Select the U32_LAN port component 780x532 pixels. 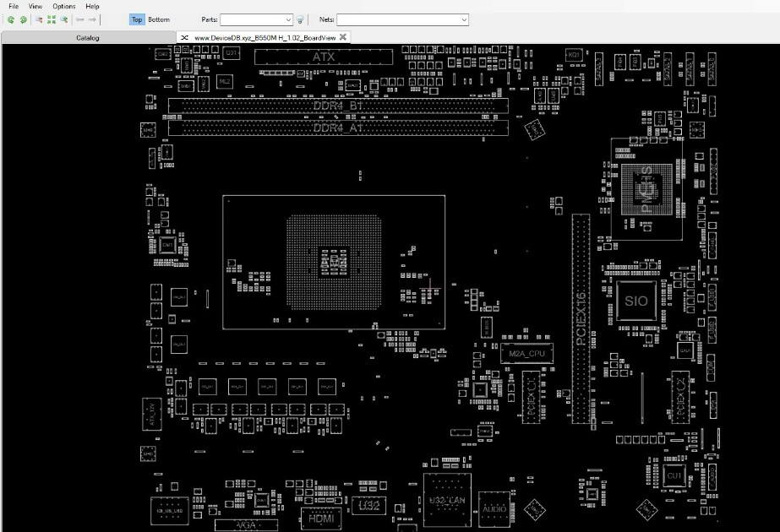447,500
